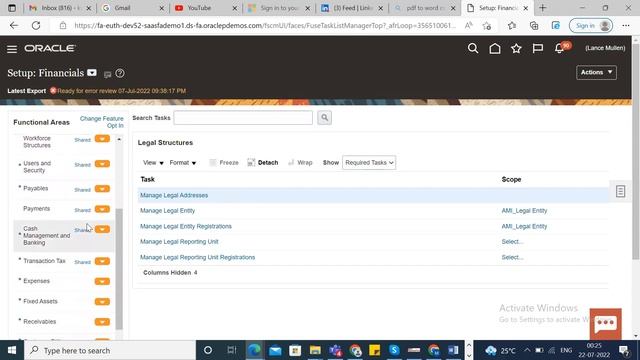Open the Watchlist flag icon
The image size is (640, 360).
coord(538,49)
